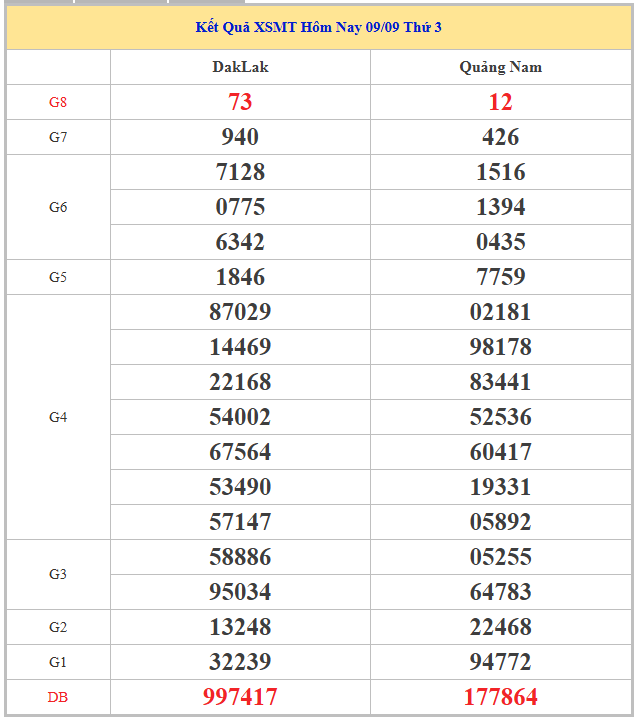Select the G7 row label
The width and height of the screenshot is (638, 722).
[58, 137]
